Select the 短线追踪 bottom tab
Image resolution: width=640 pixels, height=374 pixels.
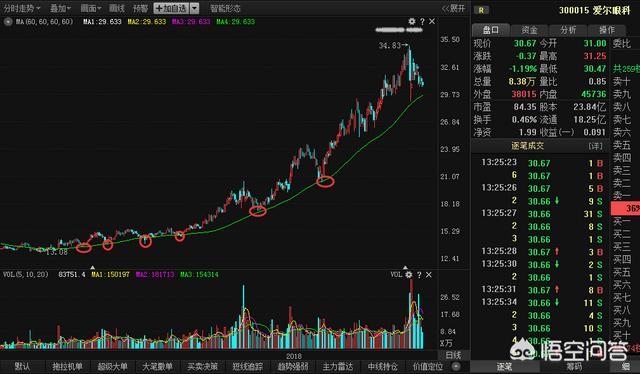tap(247, 367)
